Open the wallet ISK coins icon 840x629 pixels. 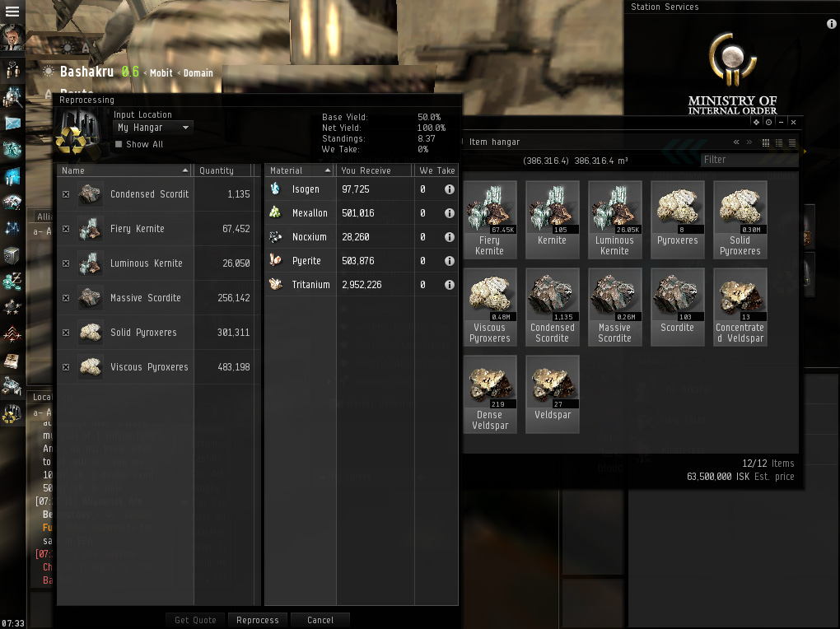click(x=12, y=282)
